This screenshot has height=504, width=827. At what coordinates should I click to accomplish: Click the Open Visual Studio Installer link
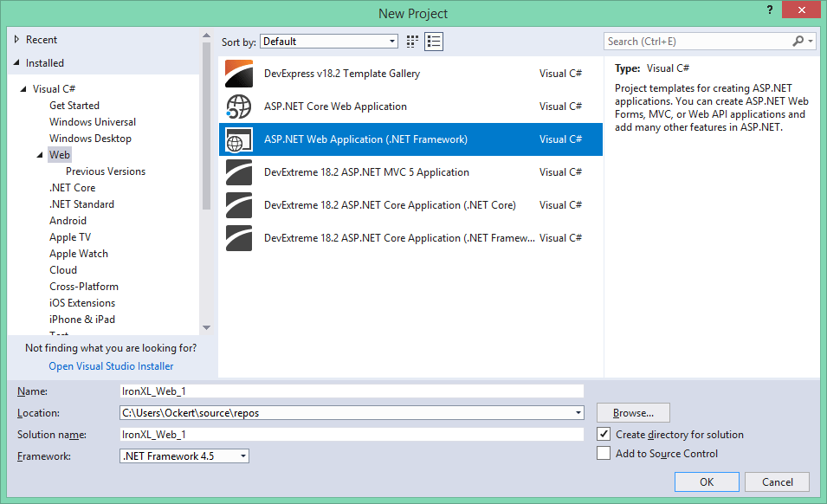click(110, 365)
